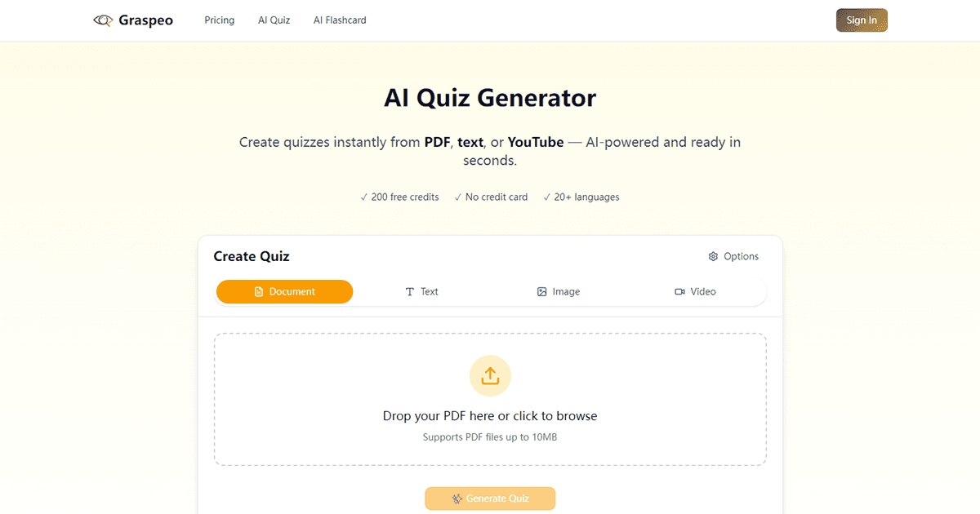980x514 pixels.
Task: Click the Graspeo eye logo icon
Action: 102,20
